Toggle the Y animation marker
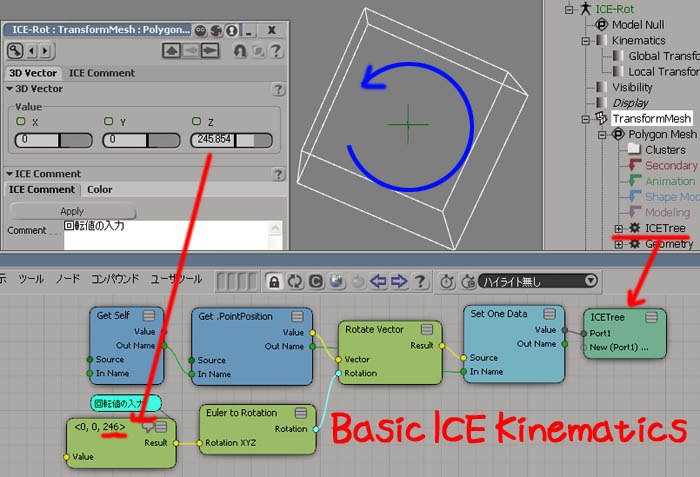This screenshot has height=477, width=700. click(109, 122)
